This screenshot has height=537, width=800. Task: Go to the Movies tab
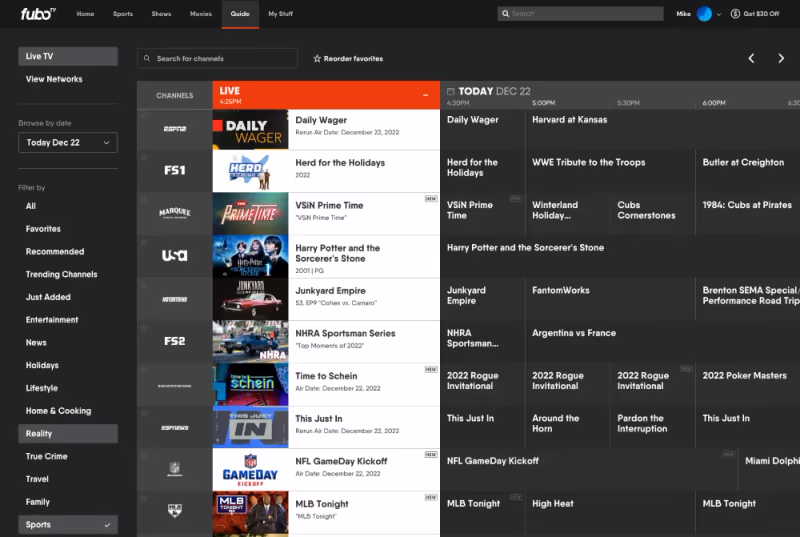[201, 14]
